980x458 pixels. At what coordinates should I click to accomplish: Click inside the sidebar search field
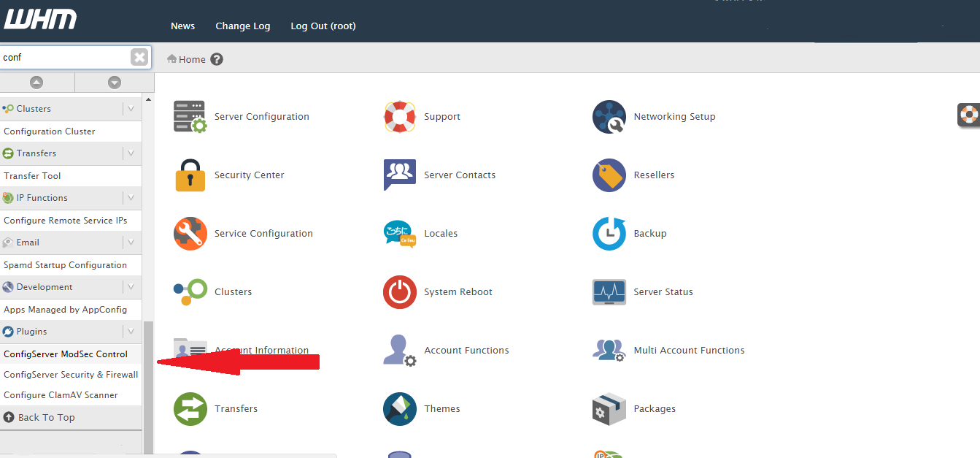(x=64, y=57)
